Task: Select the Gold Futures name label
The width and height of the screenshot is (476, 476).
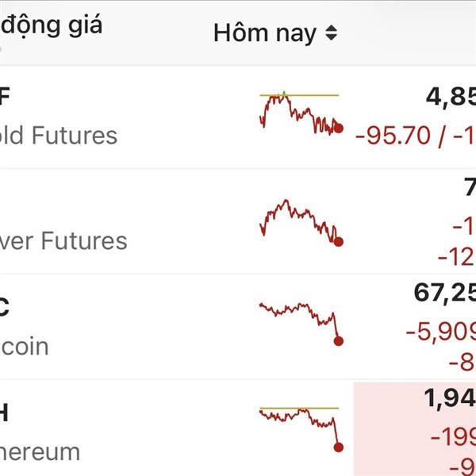Action: tap(60, 136)
